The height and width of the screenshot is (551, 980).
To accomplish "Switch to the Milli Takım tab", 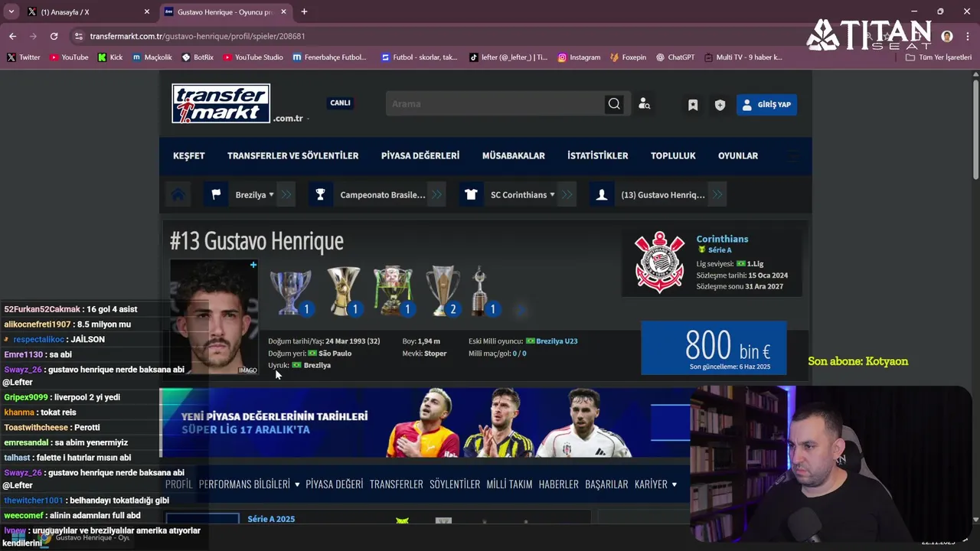I will (x=509, y=484).
